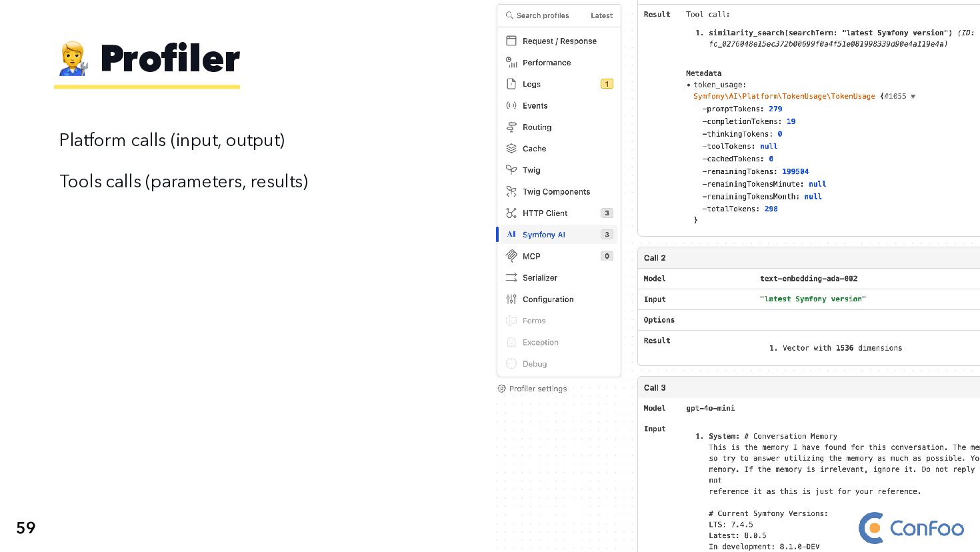Screen dimensions: 980x552
Task: Click the Logs count badge 1
Action: click(607, 84)
